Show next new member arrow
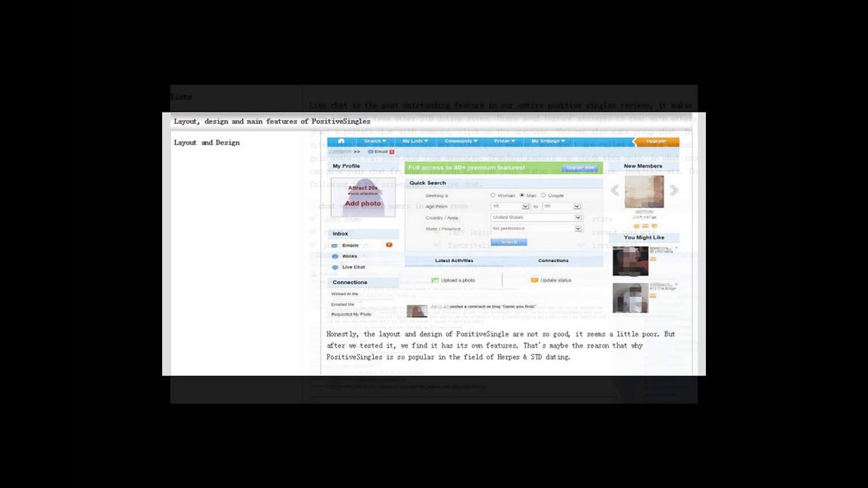868x488 pixels. (673, 190)
